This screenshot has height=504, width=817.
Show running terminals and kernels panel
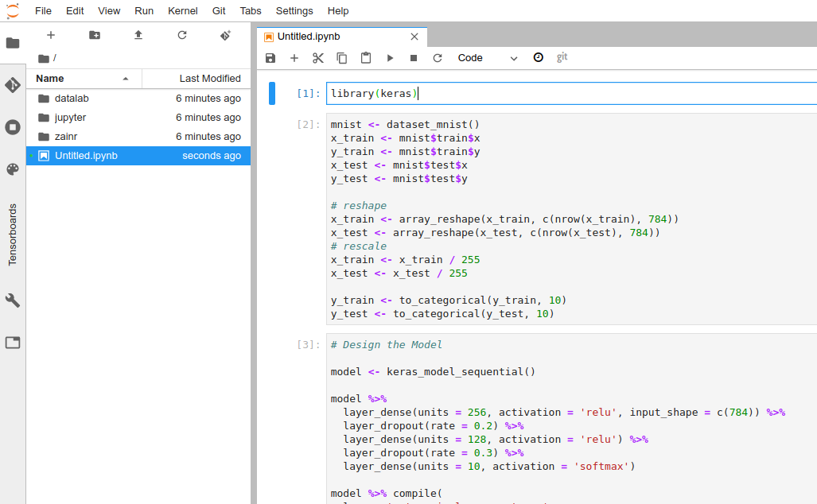coord(13,127)
